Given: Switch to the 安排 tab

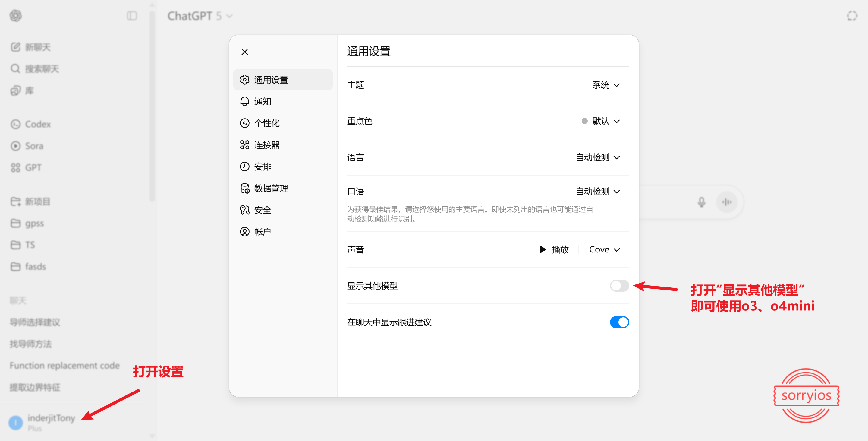Looking at the screenshot, I should (283, 167).
